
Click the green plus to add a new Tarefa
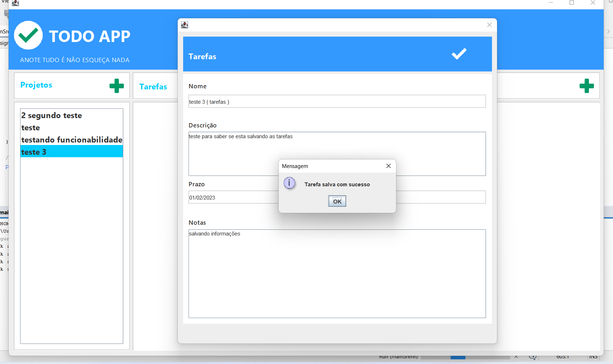(x=586, y=86)
